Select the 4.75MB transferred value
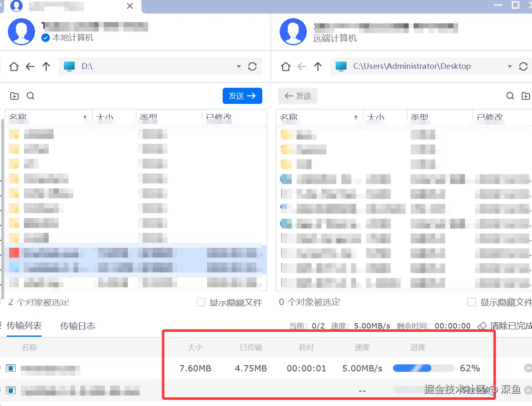532x406 pixels. [251, 368]
